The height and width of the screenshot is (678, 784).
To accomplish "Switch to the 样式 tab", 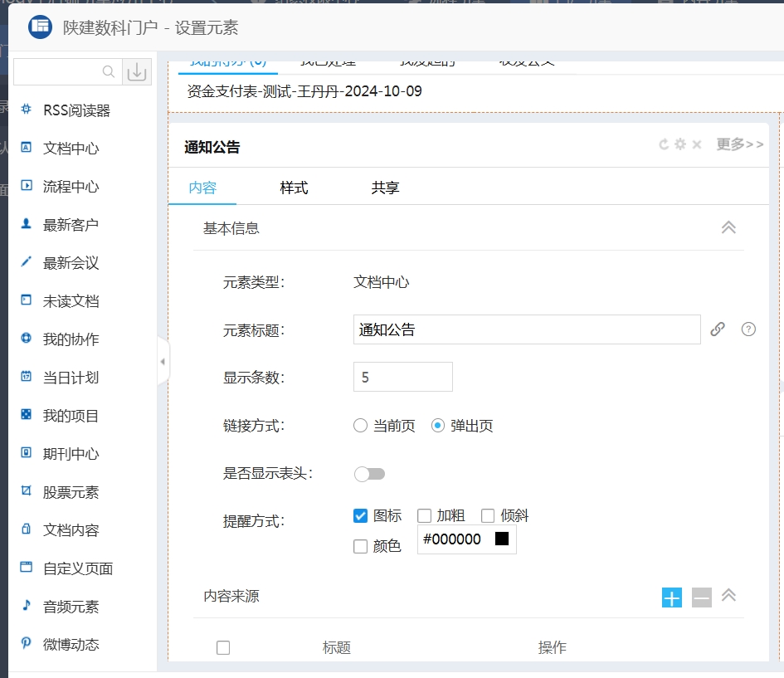I will pos(294,188).
